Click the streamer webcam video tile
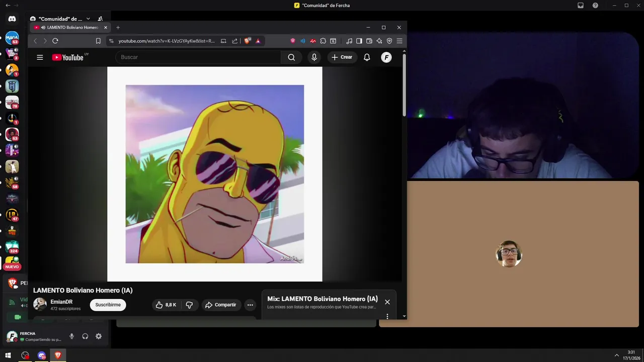The width and height of the screenshot is (644, 362). pos(523,106)
